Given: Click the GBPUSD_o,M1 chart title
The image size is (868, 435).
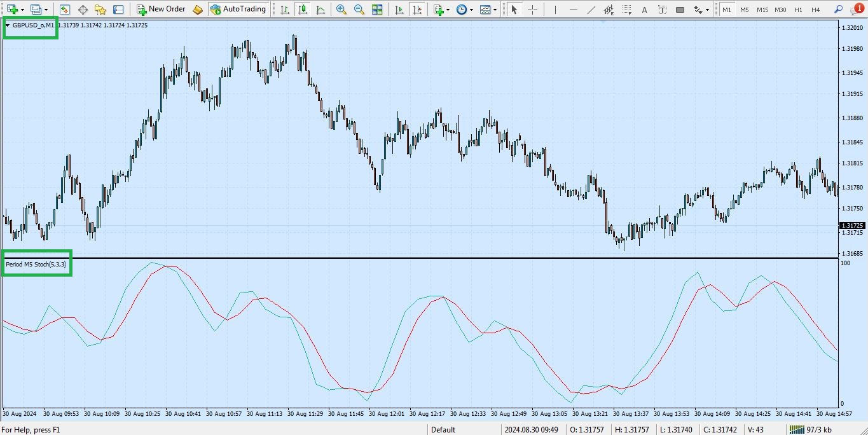Looking at the screenshot, I should click(x=33, y=25).
